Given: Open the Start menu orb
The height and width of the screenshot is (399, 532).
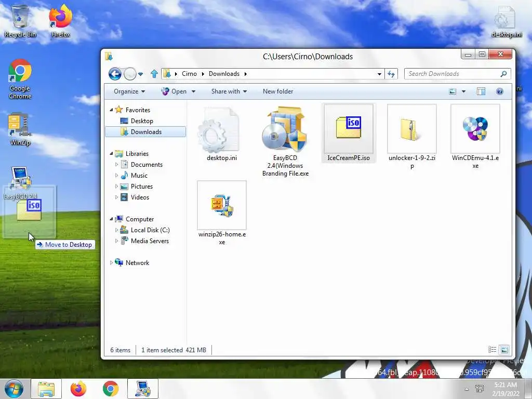Looking at the screenshot, I should [14, 389].
